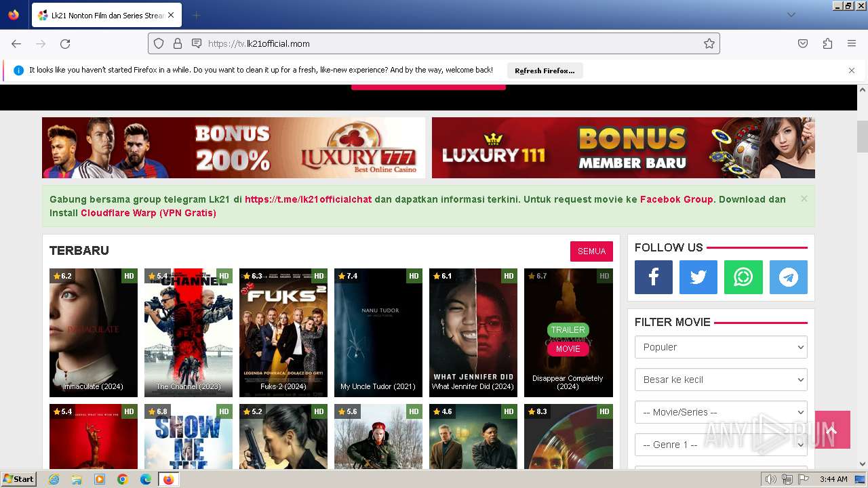The width and height of the screenshot is (868, 488).
Task: Open the Show Me poster rated 6.8
Action: [x=189, y=436]
